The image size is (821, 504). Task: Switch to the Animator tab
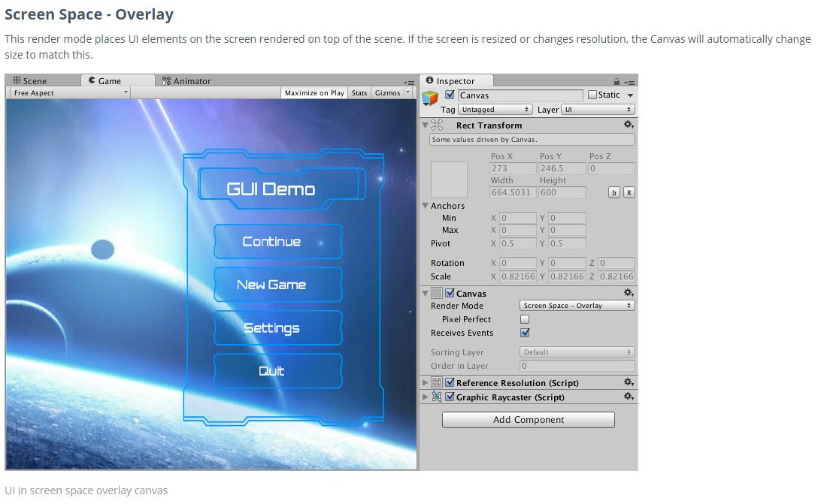(186, 80)
